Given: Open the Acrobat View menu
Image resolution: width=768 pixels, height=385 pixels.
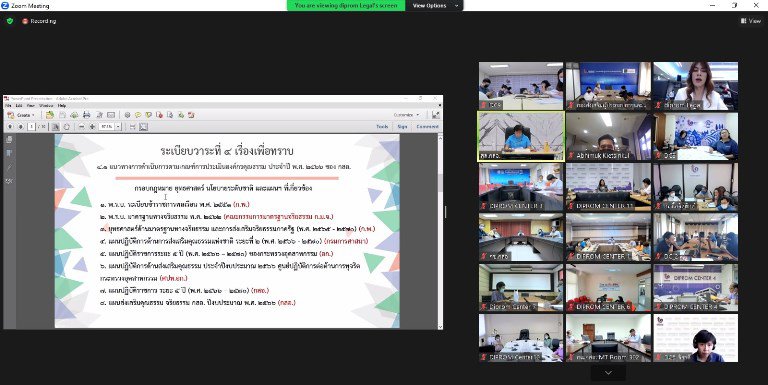Looking at the screenshot, I should [x=31, y=105].
